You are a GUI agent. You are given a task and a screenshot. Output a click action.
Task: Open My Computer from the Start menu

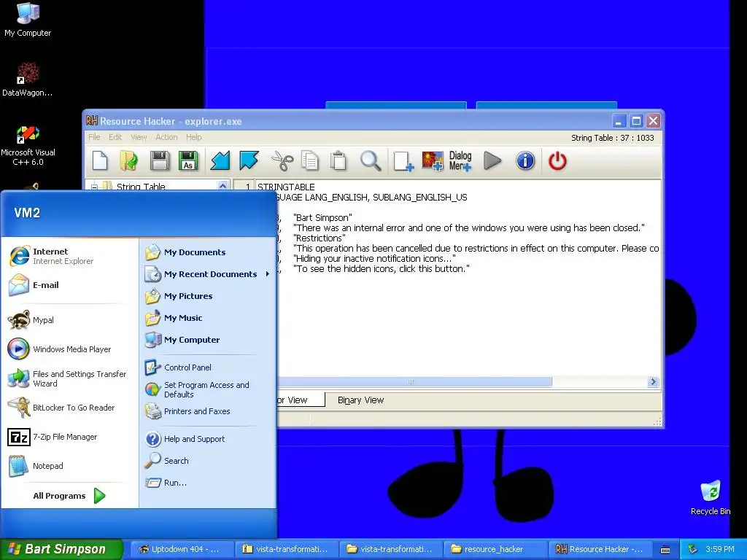[x=208, y=340]
